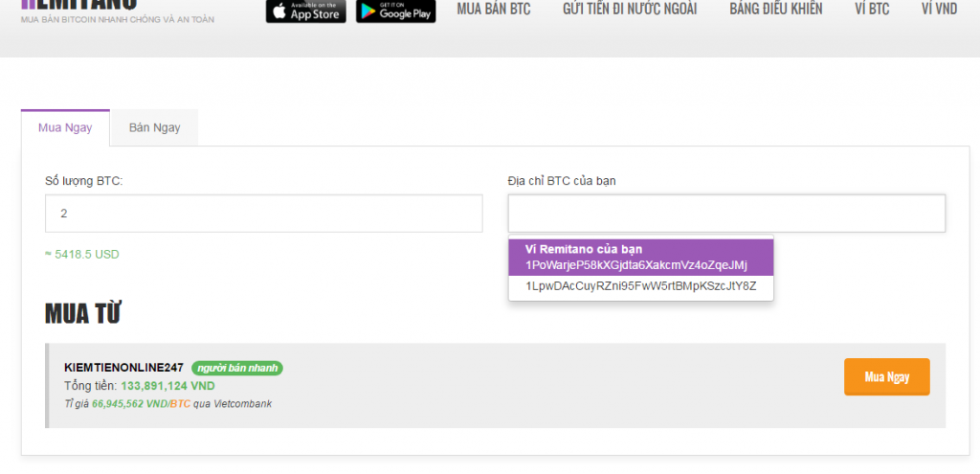This screenshot has height=474, width=980.
Task: Open the VÍ VND menu item
Action: (939, 10)
